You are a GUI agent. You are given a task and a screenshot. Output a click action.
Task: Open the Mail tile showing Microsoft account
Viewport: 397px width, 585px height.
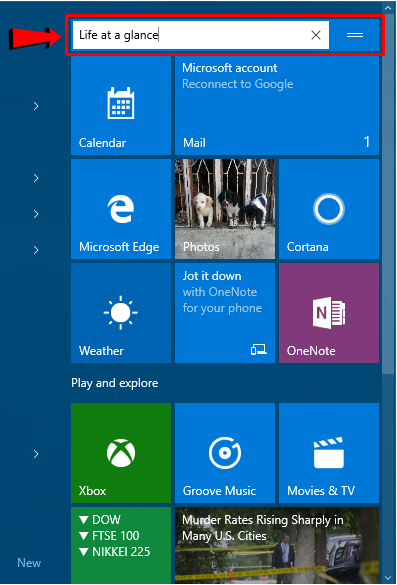(x=277, y=106)
